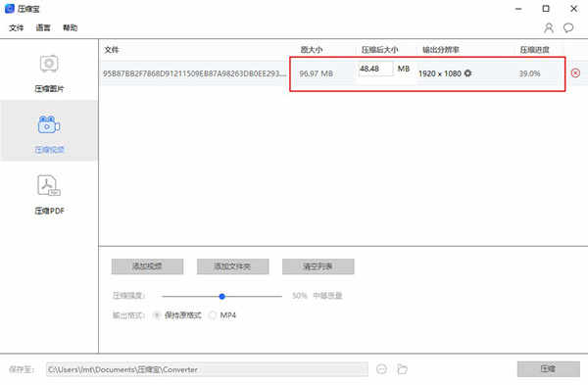Viewport: 588px width, 385px height.
Task: Select the MP4 output format radio button
Action: click(213, 315)
